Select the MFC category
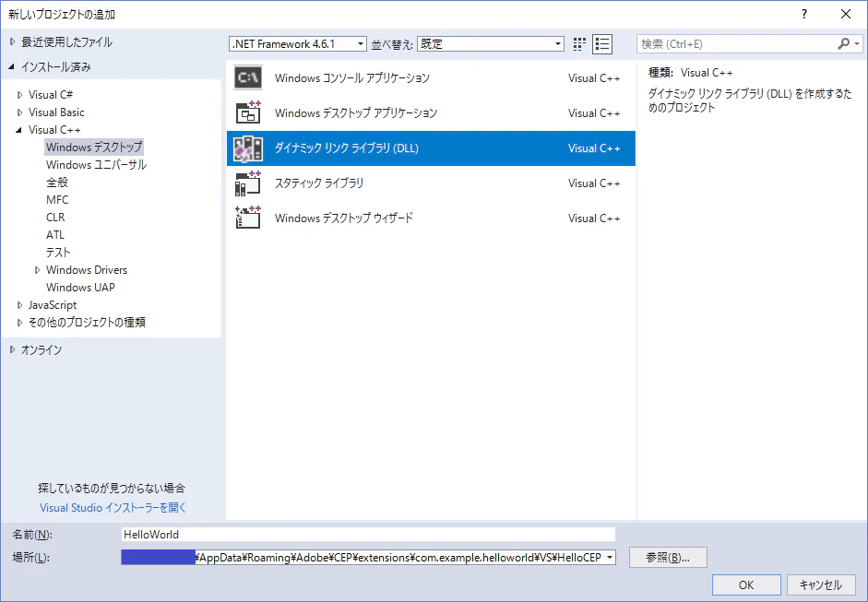Viewport: 868px width, 602px height. [x=57, y=200]
